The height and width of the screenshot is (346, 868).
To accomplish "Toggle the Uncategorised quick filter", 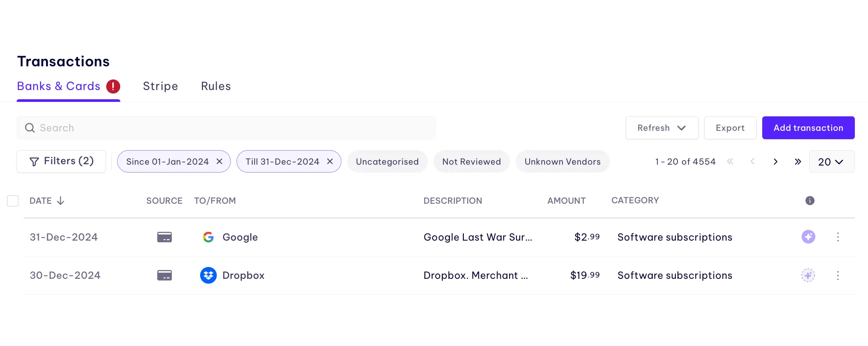I will click(387, 162).
